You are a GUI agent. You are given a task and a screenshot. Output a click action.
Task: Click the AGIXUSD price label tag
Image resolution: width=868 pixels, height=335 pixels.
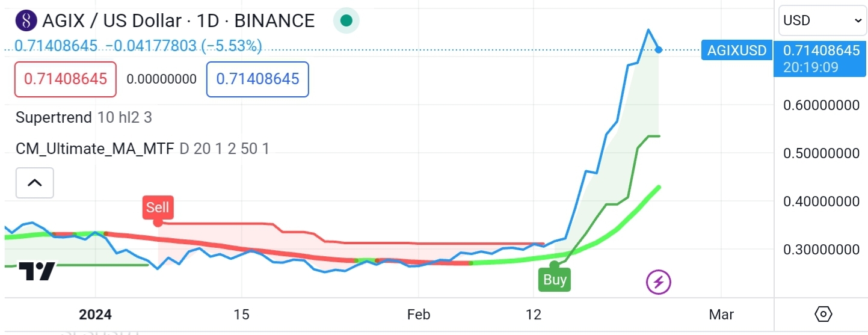pos(737,51)
